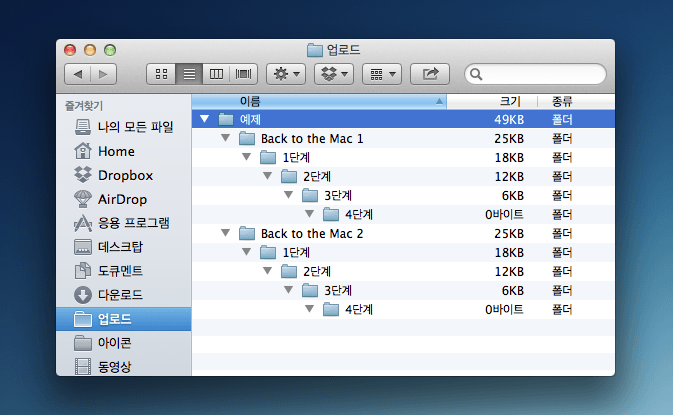Screen dimensions: 673x415
Task: Minimize the Finder window with yellow button
Action: pos(90,50)
